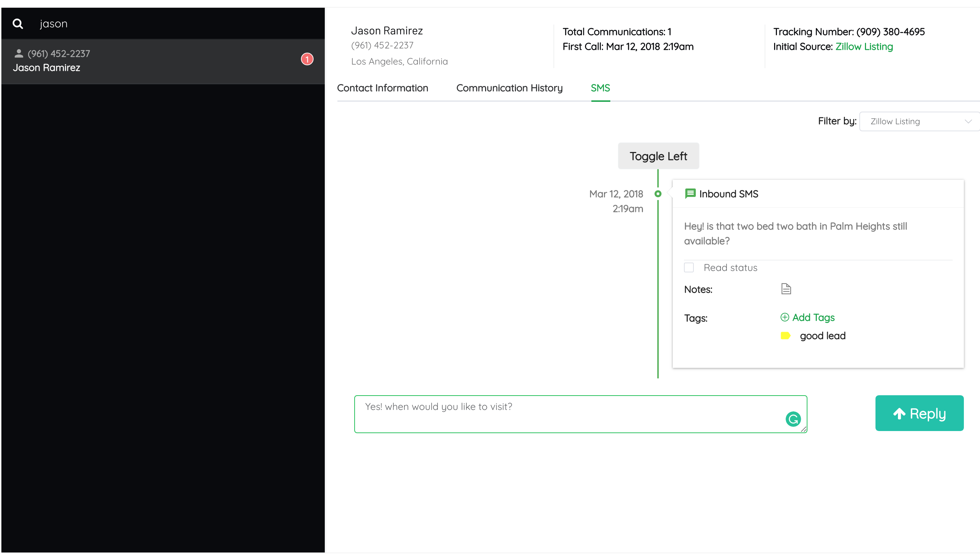
Task: Click the Tracking Number (909) 380-4695 text
Action: click(x=849, y=32)
